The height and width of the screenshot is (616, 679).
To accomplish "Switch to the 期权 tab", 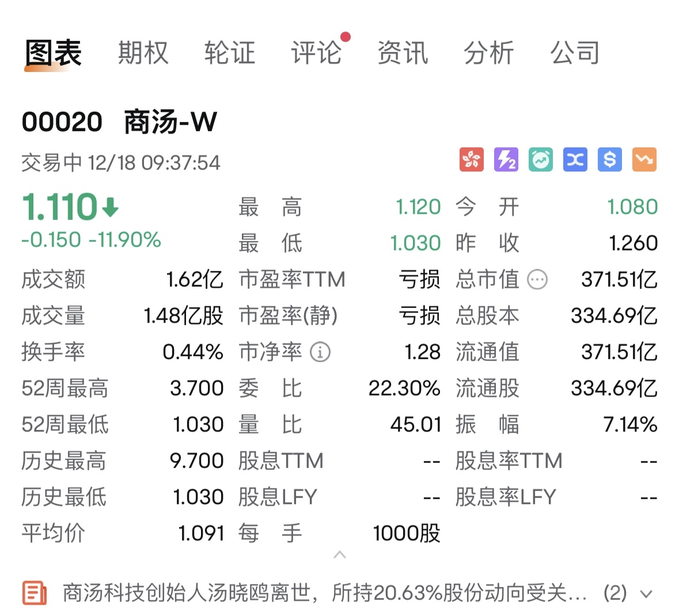I will (x=143, y=52).
